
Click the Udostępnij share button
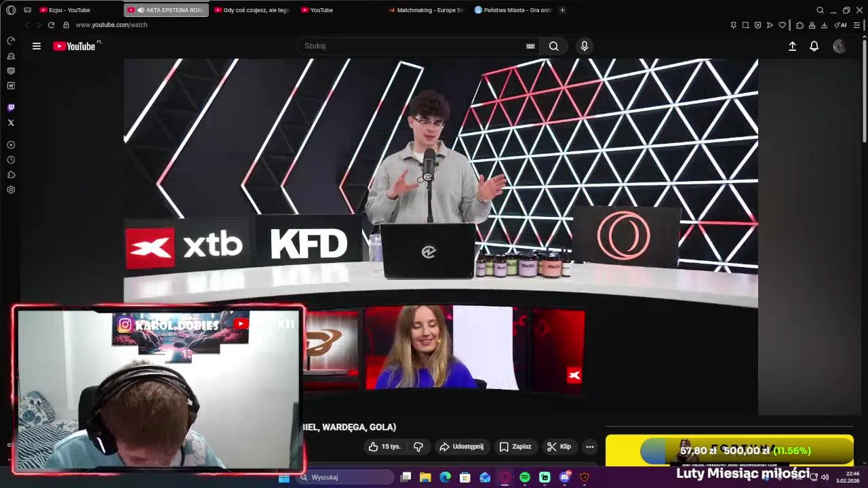462,447
